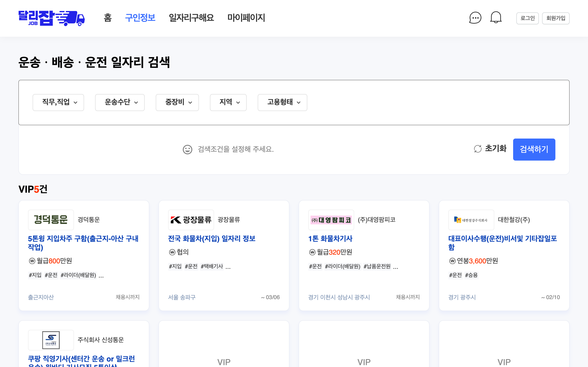The height and width of the screenshot is (367, 588).
Task: Click the 초기화 refresh icon
Action: click(x=478, y=149)
